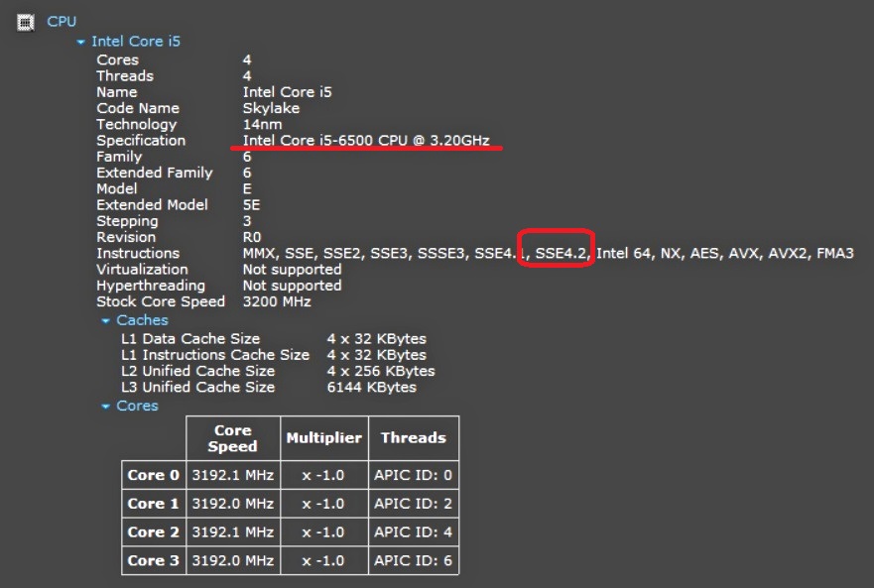Select the Core 1 row header
Screen dimensions: 874x588
point(154,504)
